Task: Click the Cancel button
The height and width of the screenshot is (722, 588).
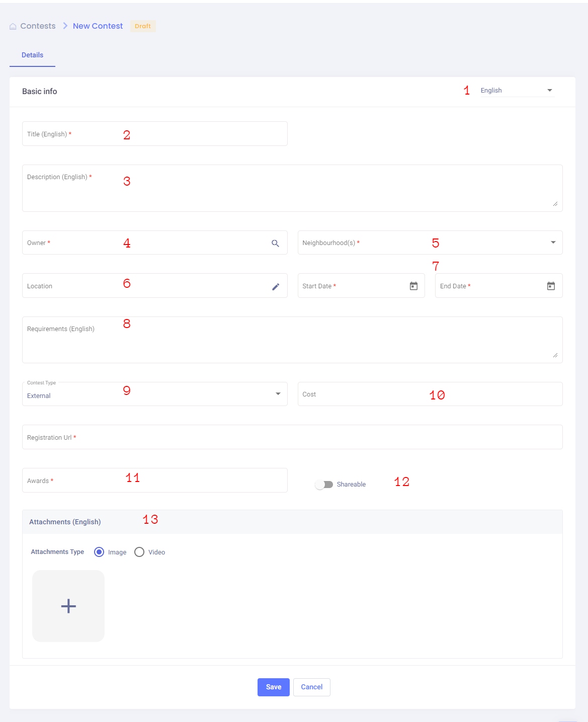Action: point(311,687)
